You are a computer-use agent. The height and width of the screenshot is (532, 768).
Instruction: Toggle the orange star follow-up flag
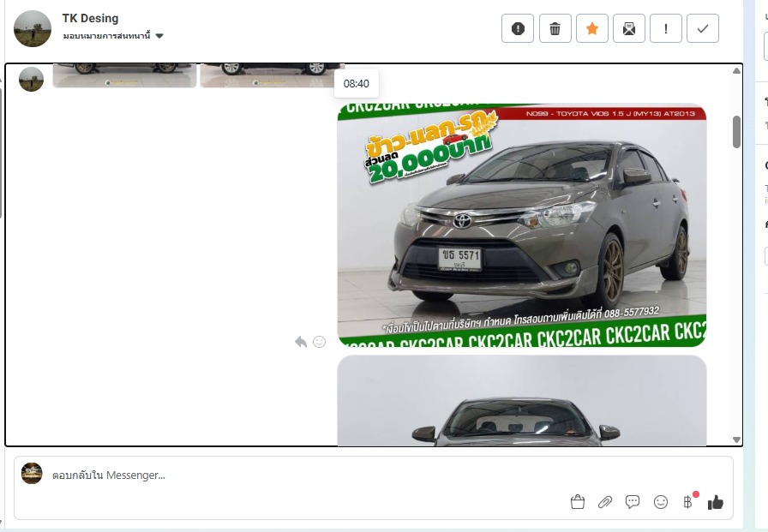coord(592,28)
